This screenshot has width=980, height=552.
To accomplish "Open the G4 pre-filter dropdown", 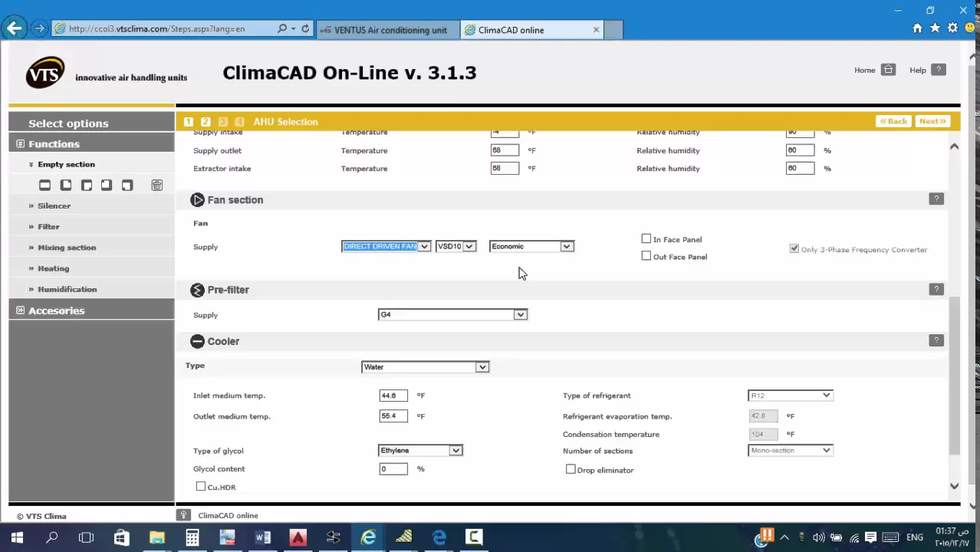I will tap(452, 314).
